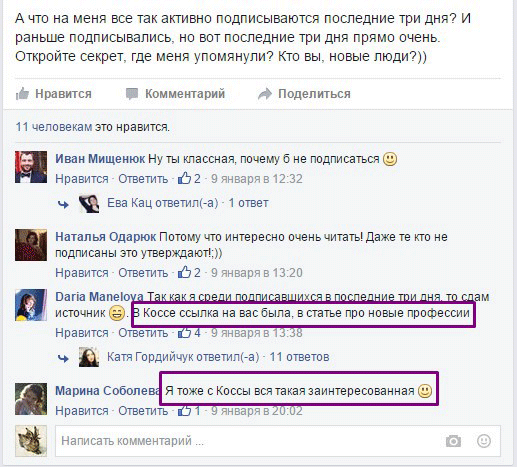Attach photo using camera icon in comment box

(453, 441)
